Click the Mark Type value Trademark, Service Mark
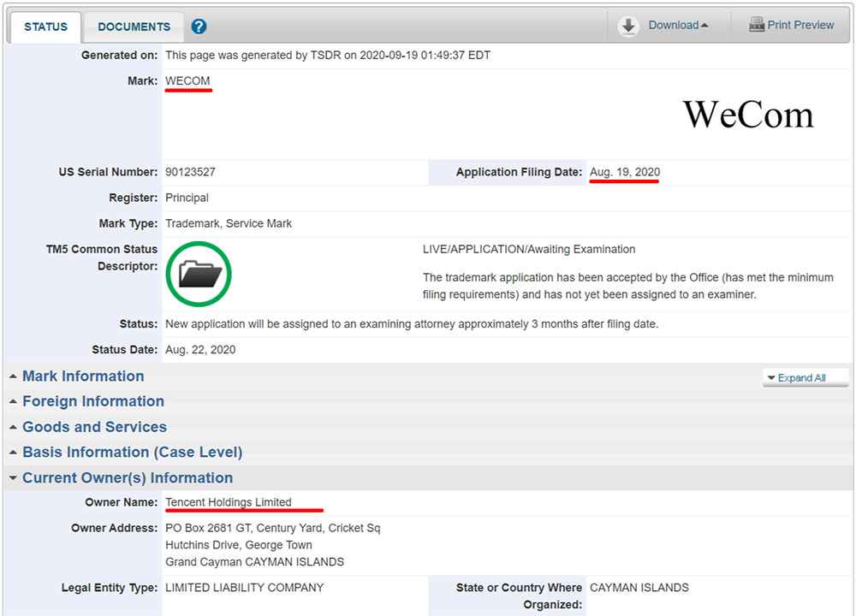The height and width of the screenshot is (616, 856). 229,223
